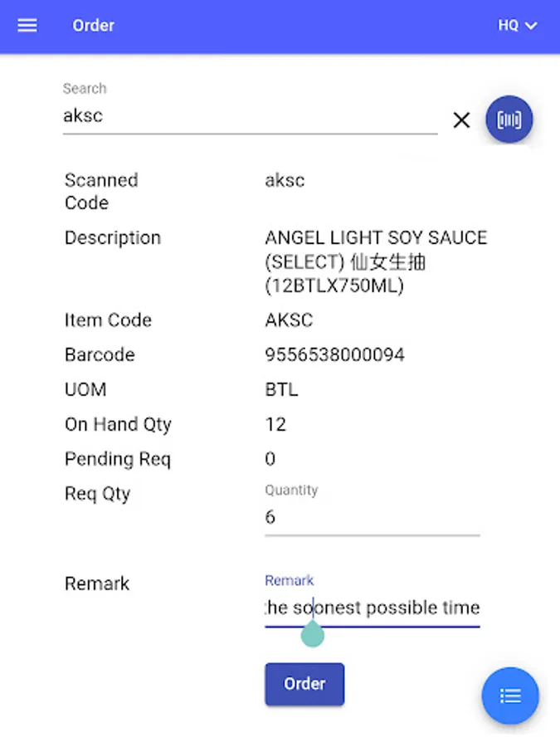Select the AKSC item code value
The image size is (560, 747).
pyautogui.click(x=289, y=320)
